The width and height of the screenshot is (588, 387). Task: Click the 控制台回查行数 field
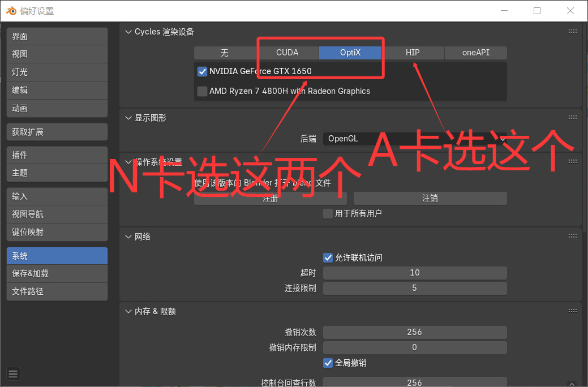click(415, 382)
